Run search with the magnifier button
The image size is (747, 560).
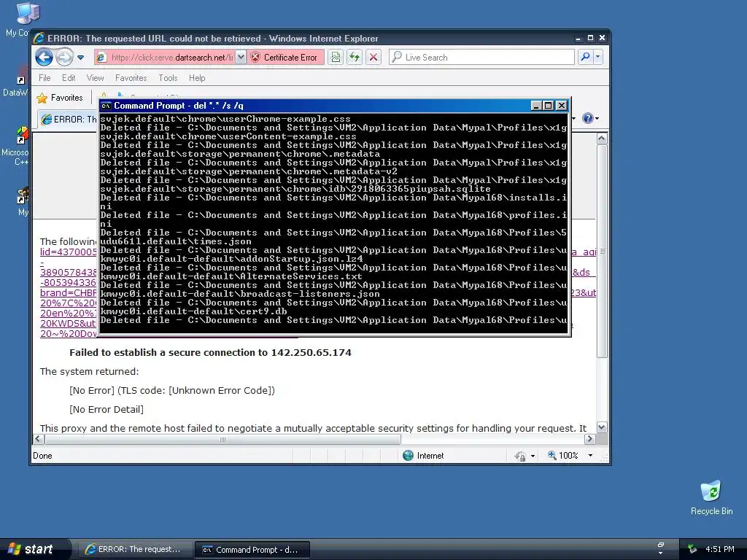coord(585,58)
